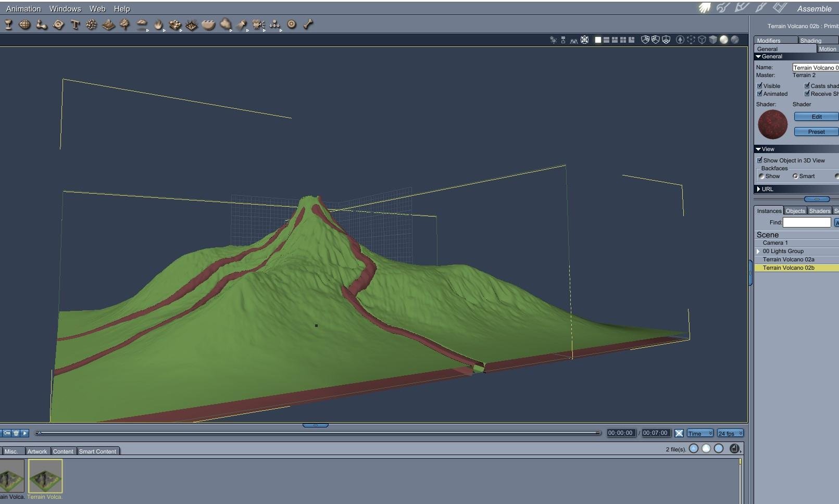839x504 pixels.
Task: Insert a target helper object icon
Action: coord(292,24)
